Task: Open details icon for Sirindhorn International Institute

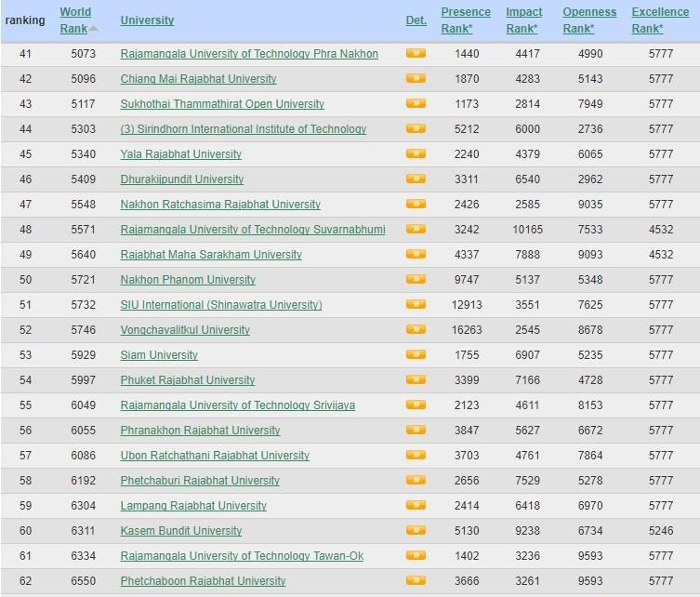Action: pyautogui.click(x=416, y=128)
